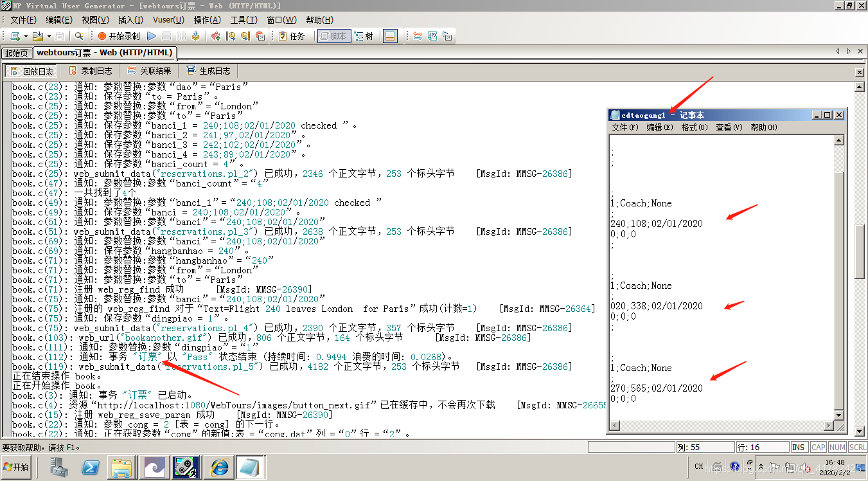Start recording with the 开始录制 button

pos(118,37)
